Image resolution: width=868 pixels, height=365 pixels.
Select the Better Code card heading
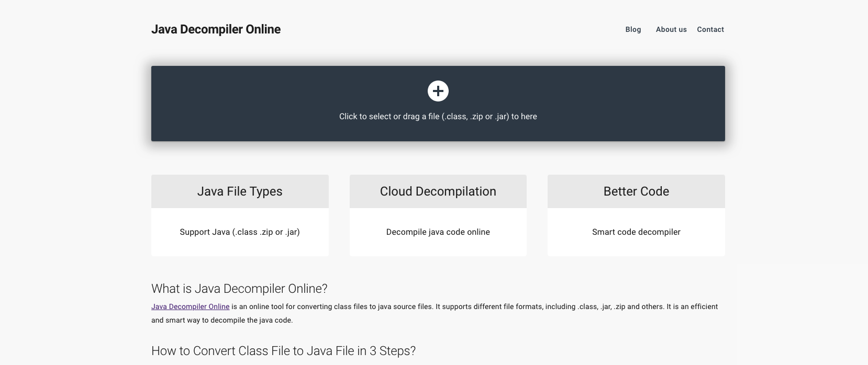point(636,191)
